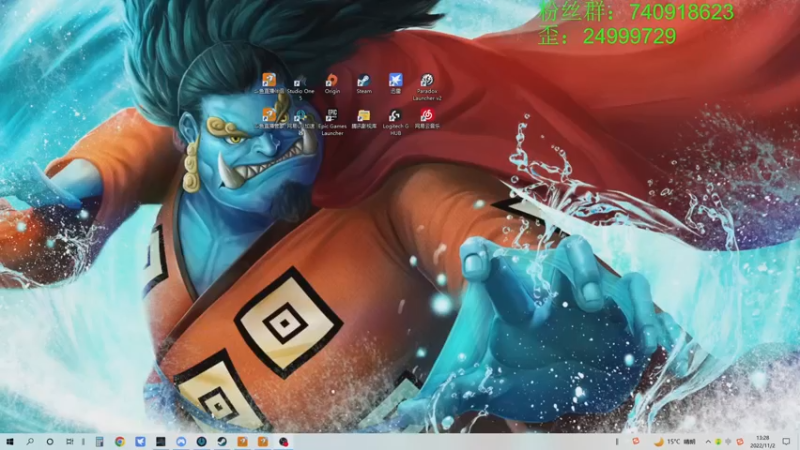800x450 pixels.
Task: Open the red 网易云音乐 desktop shortcut
Action: [427, 119]
